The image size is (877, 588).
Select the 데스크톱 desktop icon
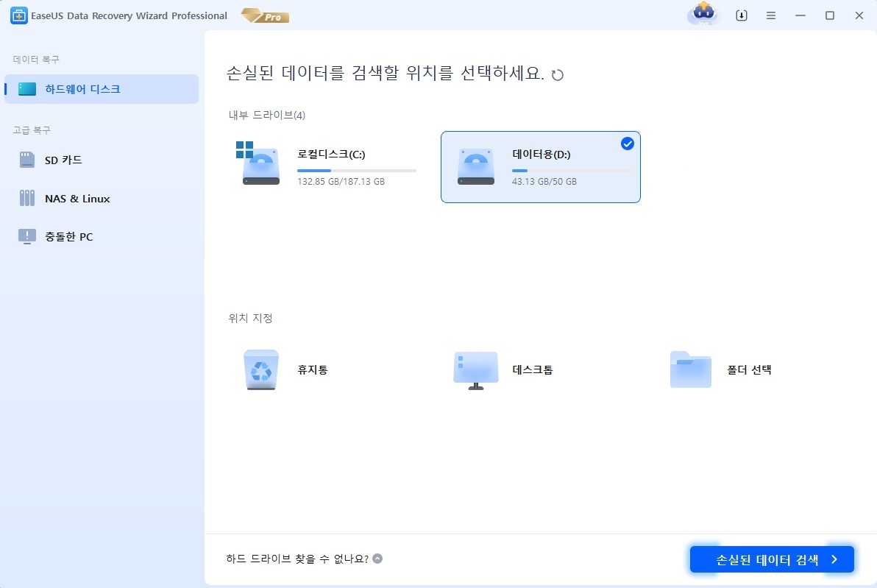coord(475,369)
